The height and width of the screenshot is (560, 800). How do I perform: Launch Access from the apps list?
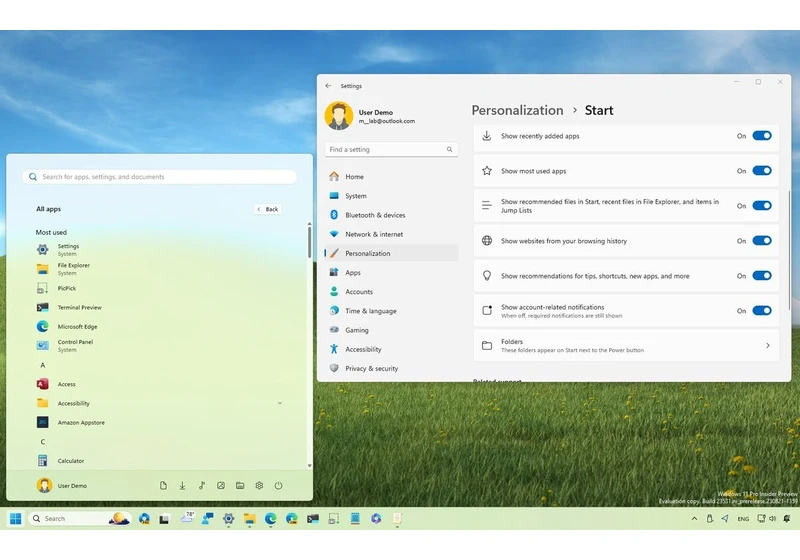158,384
